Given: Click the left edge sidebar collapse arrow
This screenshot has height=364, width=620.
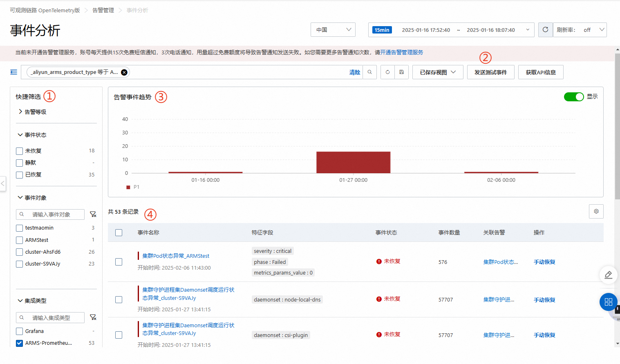Looking at the screenshot, I should pyautogui.click(x=3, y=183).
